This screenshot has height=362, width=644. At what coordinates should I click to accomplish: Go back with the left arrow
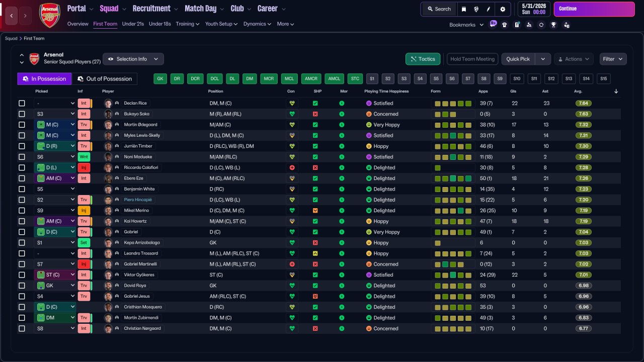(x=11, y=16)
